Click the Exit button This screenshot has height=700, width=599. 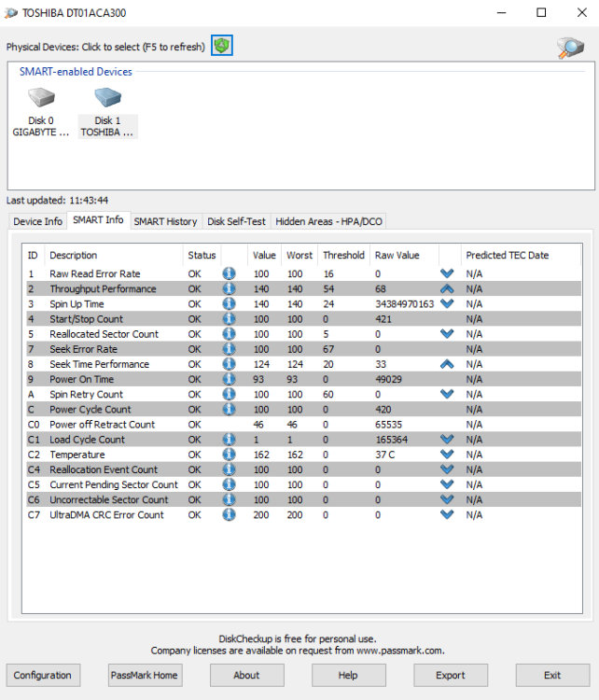pyautogui.click(x=552, y=675)
